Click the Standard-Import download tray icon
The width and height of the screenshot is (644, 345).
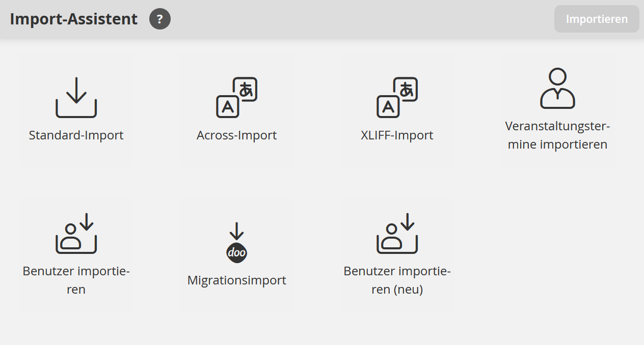(x=76, y=98)
